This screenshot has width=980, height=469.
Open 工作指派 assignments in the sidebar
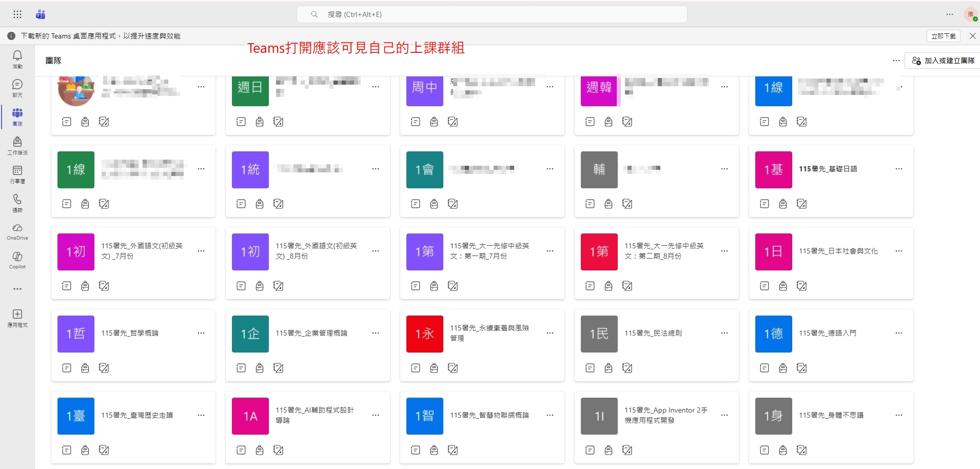click(x=17, y=146)
